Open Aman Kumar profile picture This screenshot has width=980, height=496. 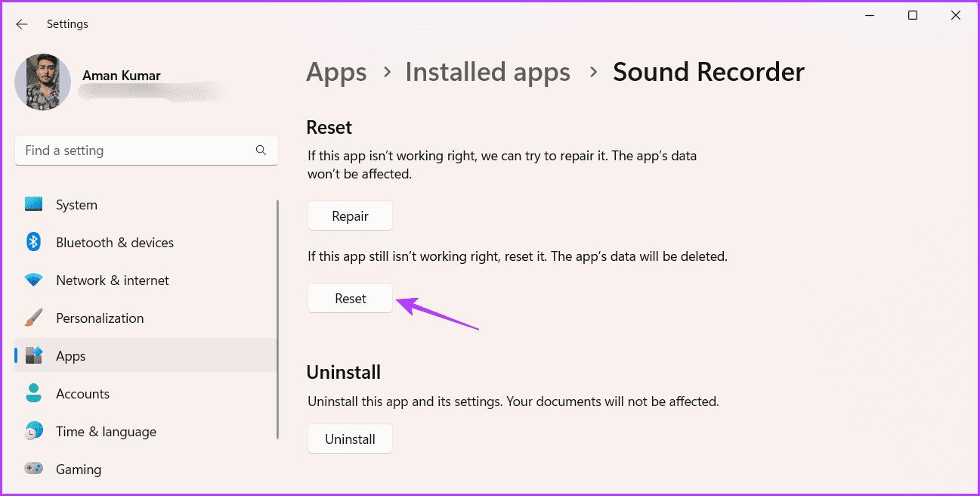pyautogui.click(x=43, y=82)
